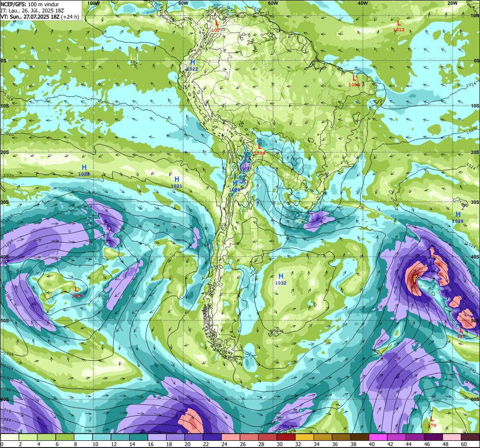Select the L 1004 low marker
Screen dimensions: 480x448
pyautogui.click(x=260, y=149)
